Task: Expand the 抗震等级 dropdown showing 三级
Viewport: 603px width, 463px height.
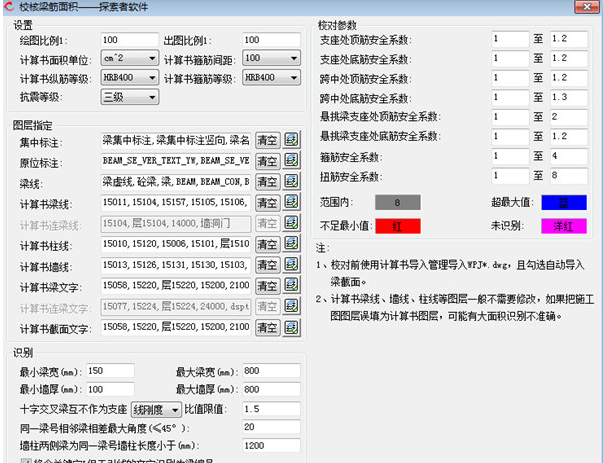Action: [129, 97]
